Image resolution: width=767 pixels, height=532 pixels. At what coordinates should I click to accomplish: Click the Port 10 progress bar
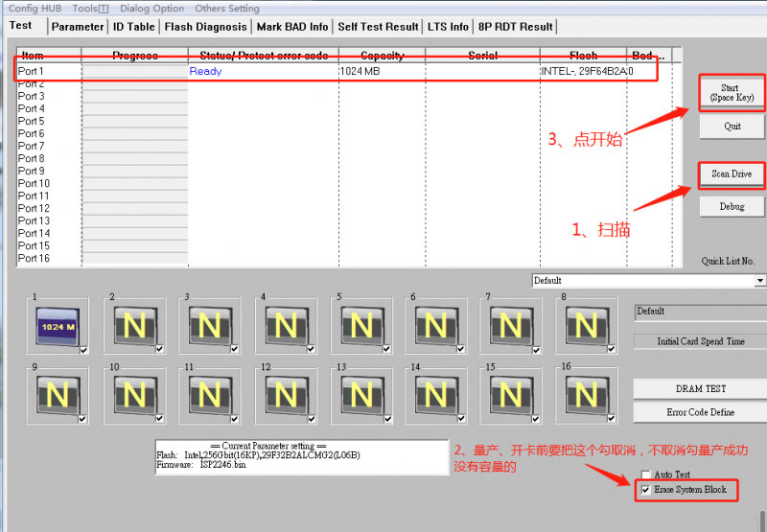point(135,184)
